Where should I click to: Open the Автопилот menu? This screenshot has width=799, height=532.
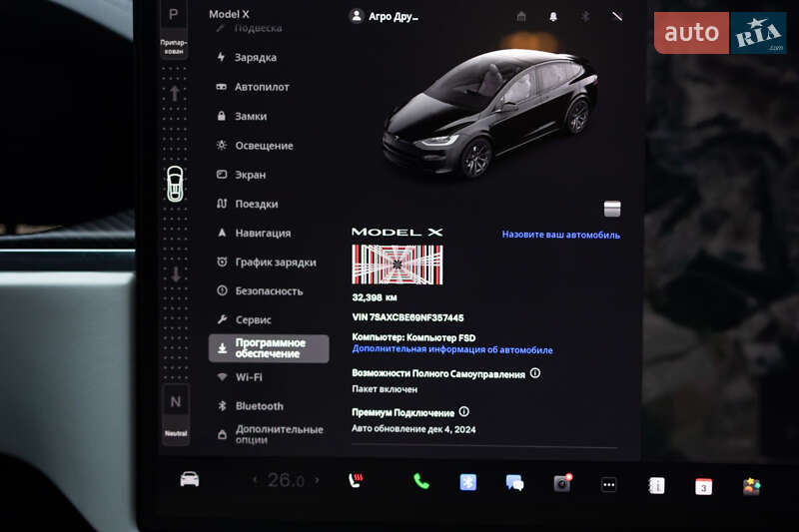tap(254, 87)
